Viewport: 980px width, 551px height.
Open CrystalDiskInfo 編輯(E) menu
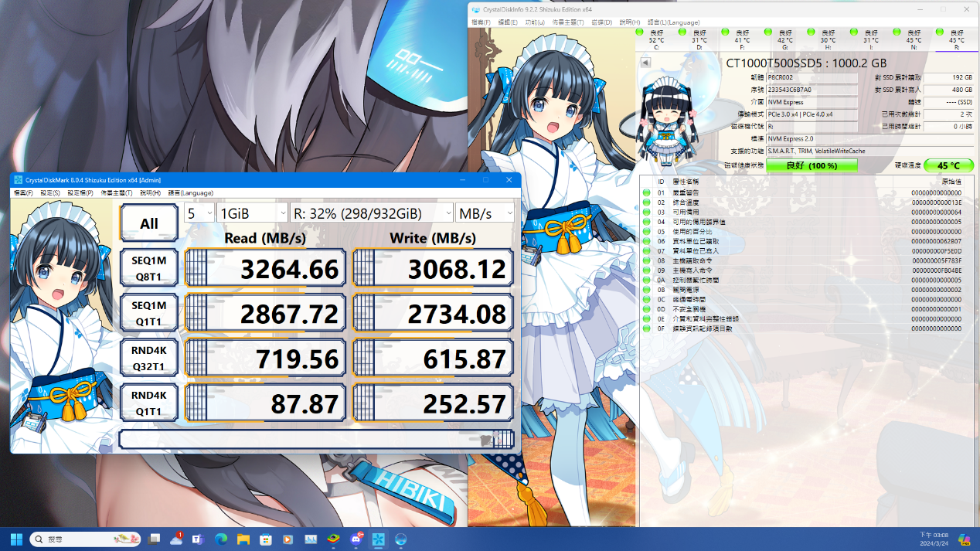[x=508, y=22]
